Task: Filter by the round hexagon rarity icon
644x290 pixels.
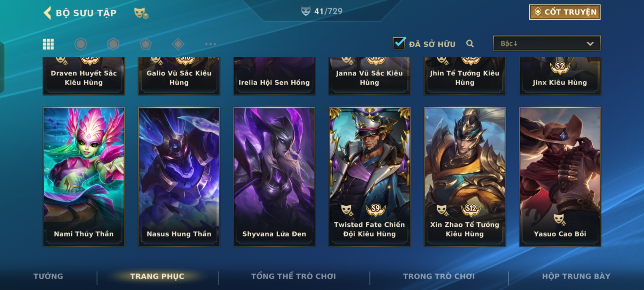Action: [81, 44]
